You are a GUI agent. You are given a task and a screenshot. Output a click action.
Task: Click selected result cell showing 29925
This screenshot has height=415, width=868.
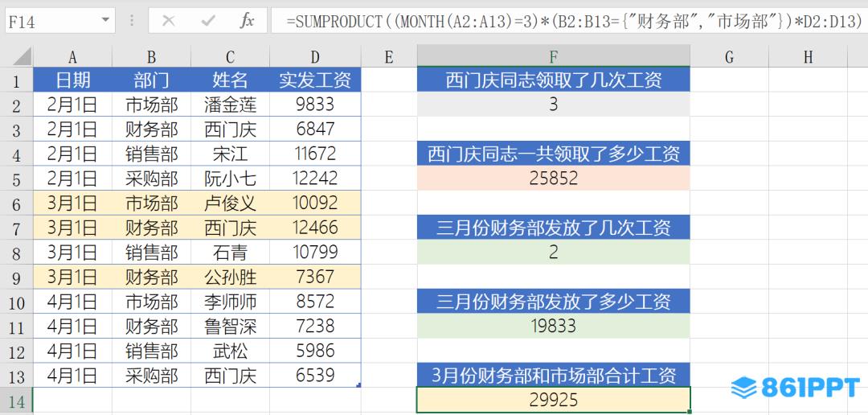pyautogui.click(x=554, y=400)
